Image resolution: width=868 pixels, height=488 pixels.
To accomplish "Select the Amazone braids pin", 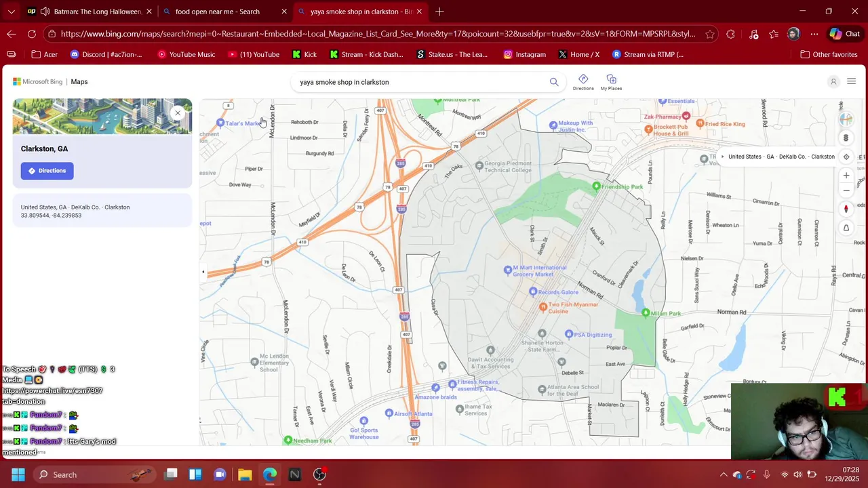I will coord(435,388).
